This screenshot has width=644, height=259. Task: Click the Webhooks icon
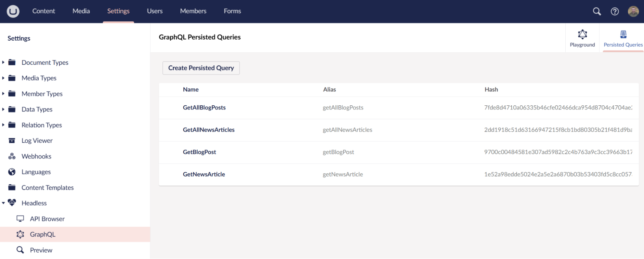pos(12,156)
